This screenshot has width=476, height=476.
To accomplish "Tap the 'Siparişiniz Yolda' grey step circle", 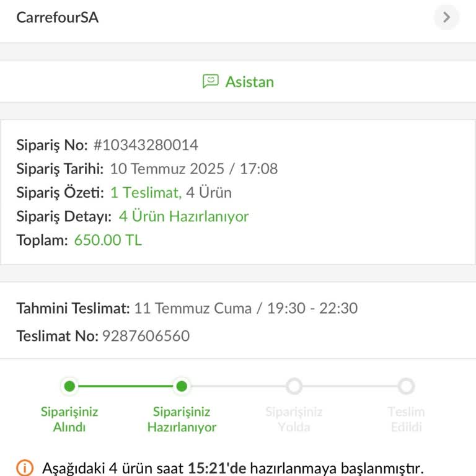I will pyautogui.click(x=294, y=386).
